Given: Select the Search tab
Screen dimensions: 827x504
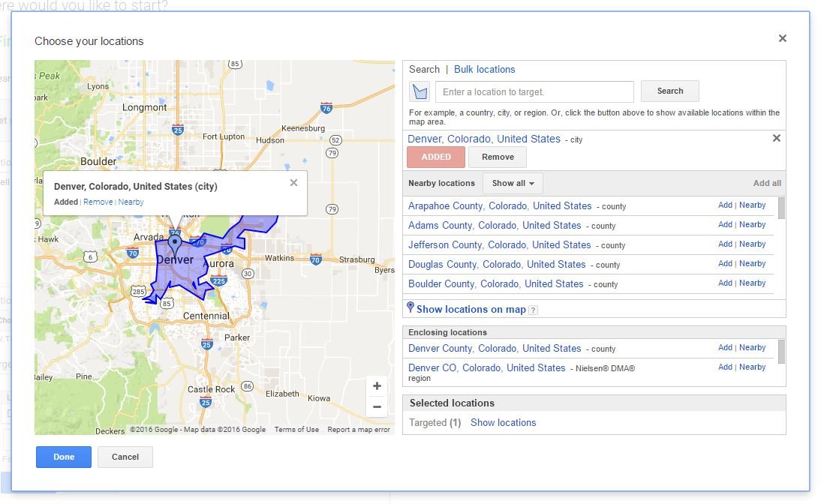Looking at the screenshot, I should 424,69.
